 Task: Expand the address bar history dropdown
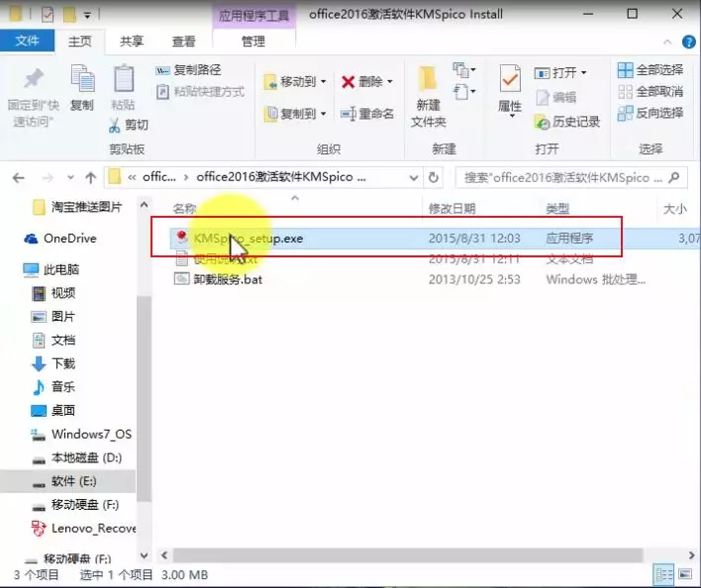pyautogui.click(x=414, y=178)
